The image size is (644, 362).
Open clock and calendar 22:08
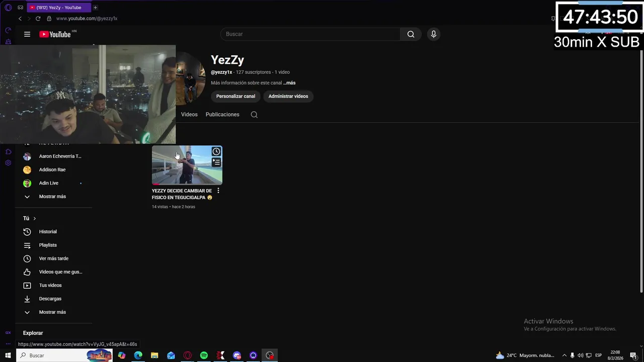[x=615, y=355]
